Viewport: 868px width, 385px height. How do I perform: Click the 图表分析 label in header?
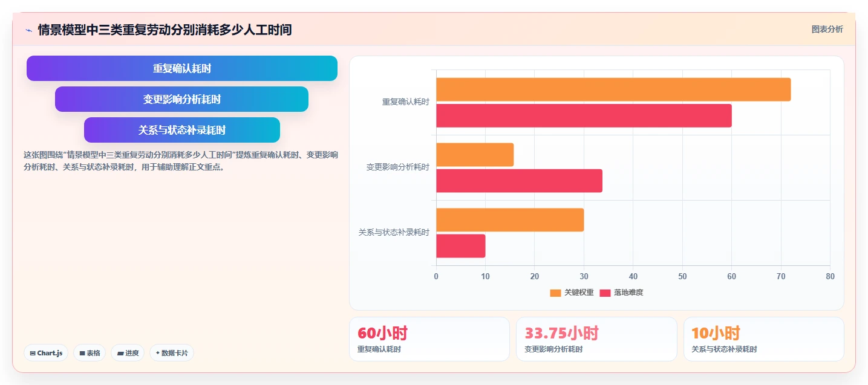[x=827, y=29]
